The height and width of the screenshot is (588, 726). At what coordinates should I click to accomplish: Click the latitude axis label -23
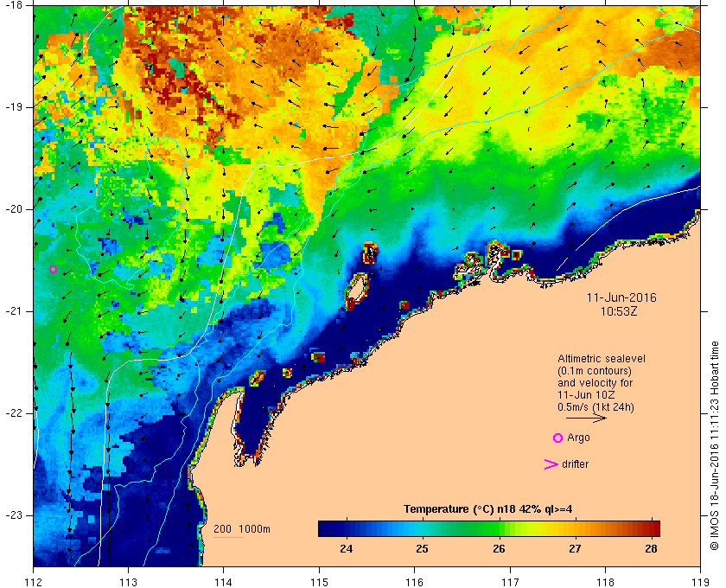(14, 515)
